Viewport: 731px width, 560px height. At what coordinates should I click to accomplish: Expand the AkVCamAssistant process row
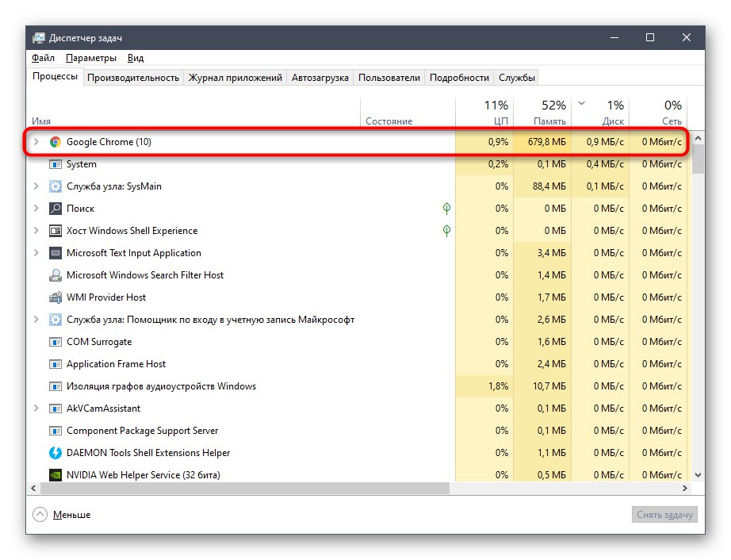click(x=36, y=408)
